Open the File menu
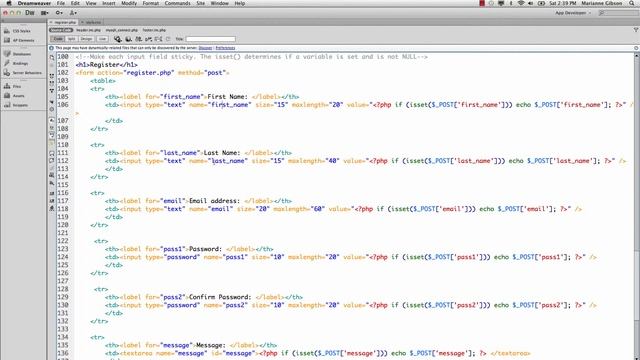 pos(61,3)
